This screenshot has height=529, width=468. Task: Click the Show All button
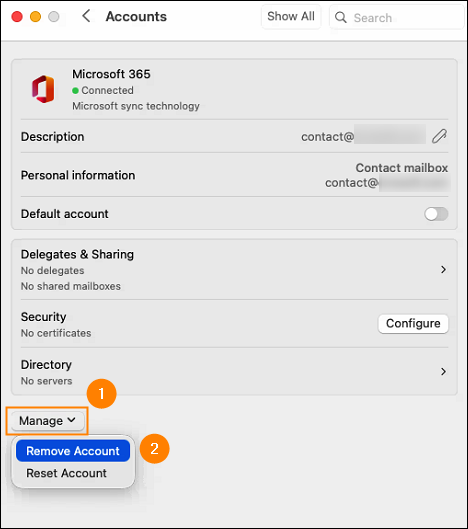coord(291,16)
